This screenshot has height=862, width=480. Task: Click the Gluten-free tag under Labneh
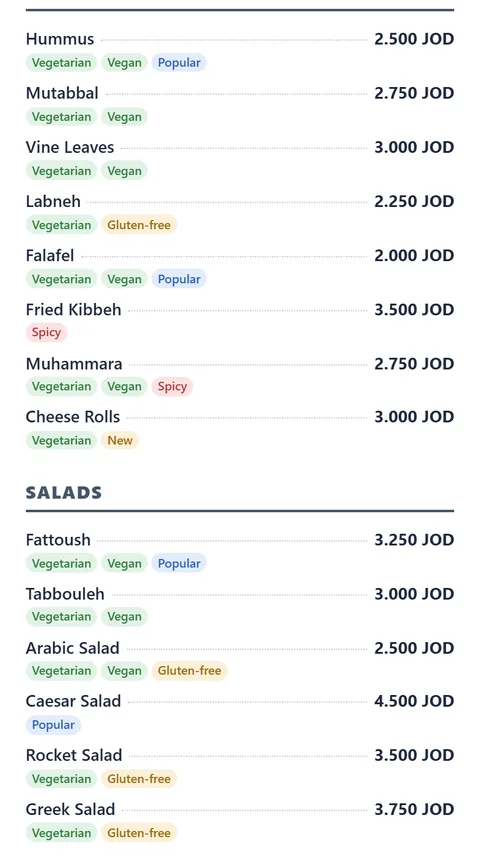point(139,225)
